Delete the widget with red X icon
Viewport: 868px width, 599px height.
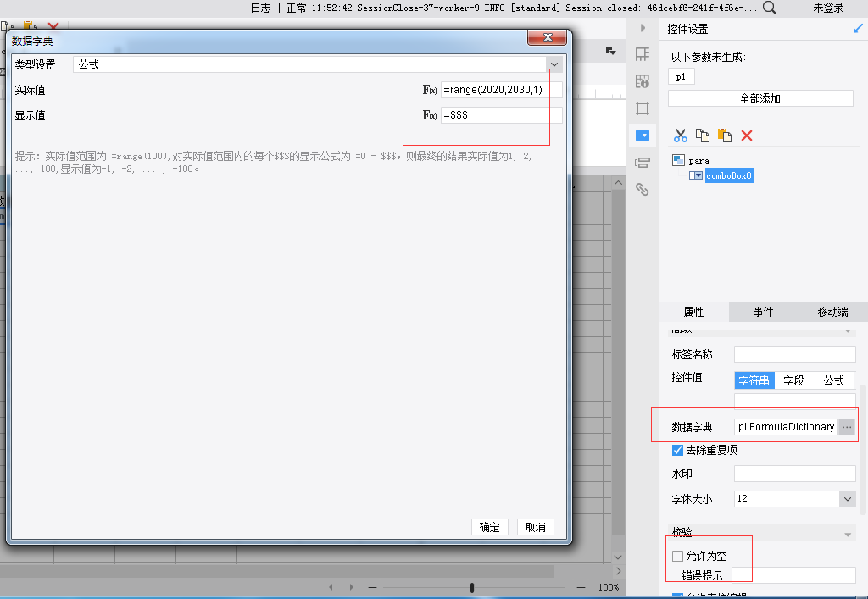click(x=747, y=136)
